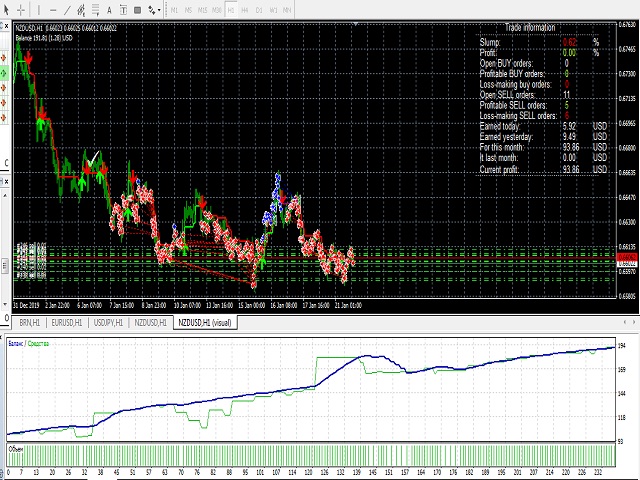Select the text 'A' tool
640x480 pixels.
tap(109, 10)
